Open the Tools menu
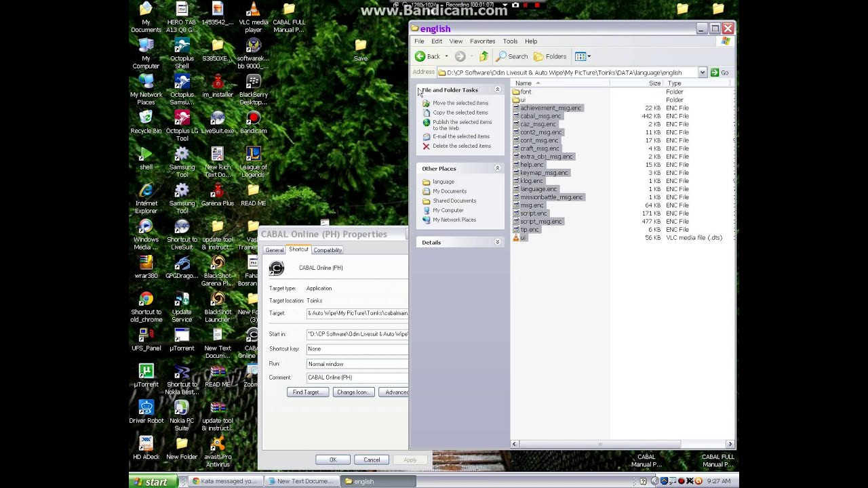Image resolution: width=868 pixels, height=488 pixels. point(510,41)
